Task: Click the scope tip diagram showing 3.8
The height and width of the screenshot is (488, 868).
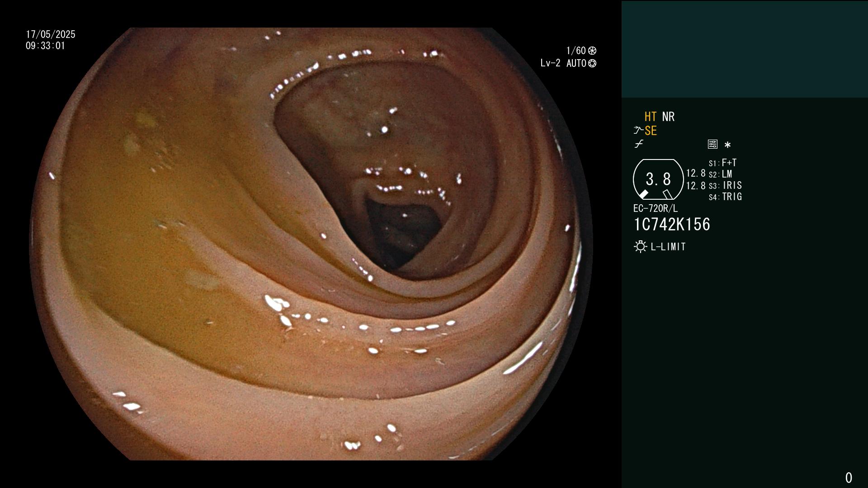Action: click(658, 179)
